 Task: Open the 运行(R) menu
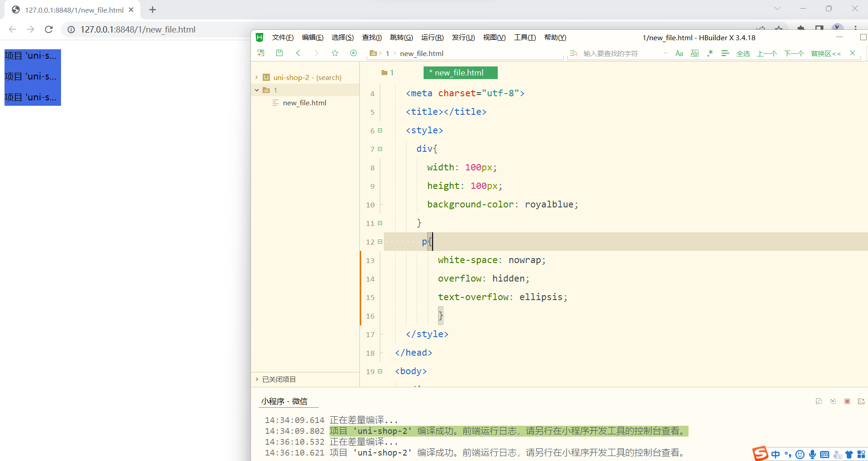(433, 38)
